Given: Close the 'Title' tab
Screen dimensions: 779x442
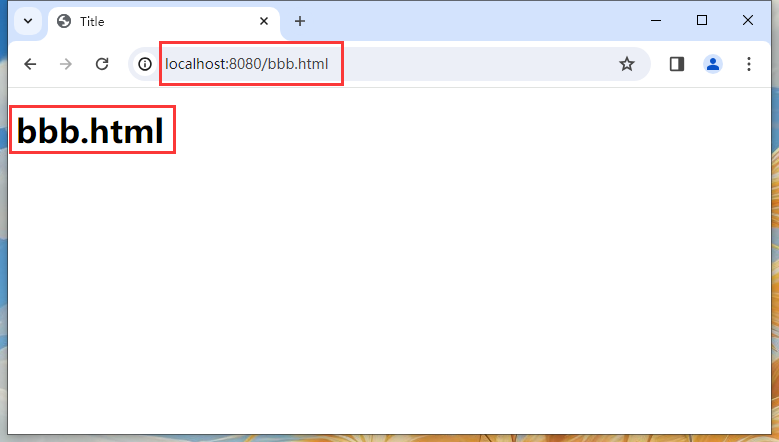Looking at the screenshot, I should tap(264, 21).
